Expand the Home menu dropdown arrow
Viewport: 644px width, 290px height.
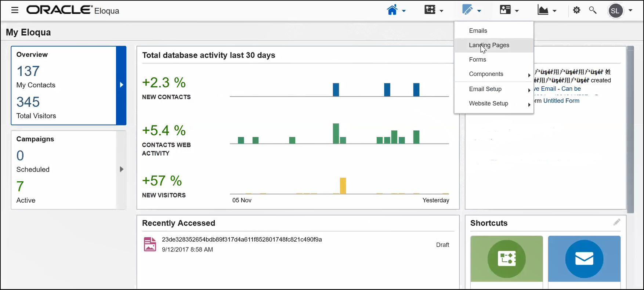pyautogui.click(x=404, y=11)
